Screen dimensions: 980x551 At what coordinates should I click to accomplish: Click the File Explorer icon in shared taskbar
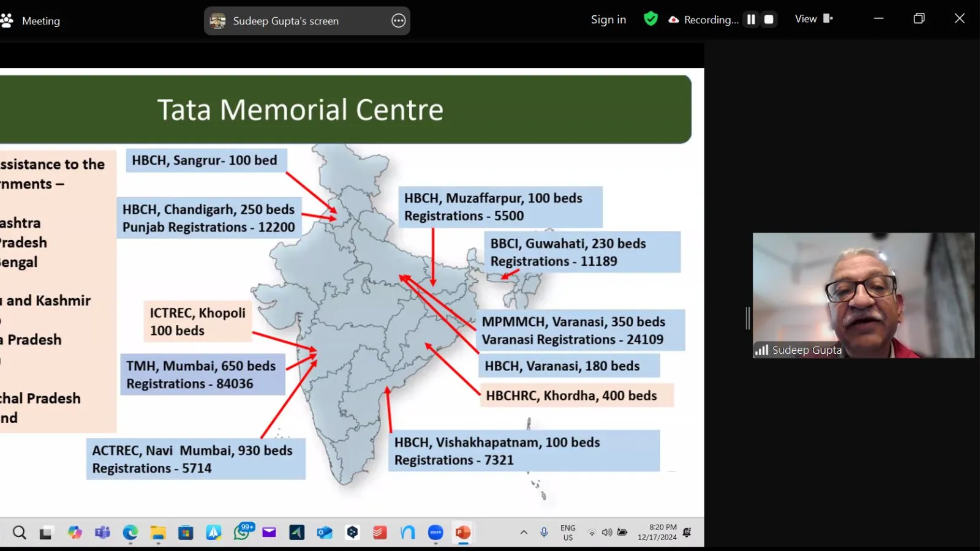click(x=158, y=533)
